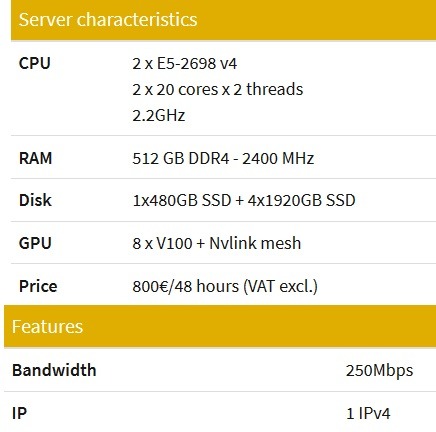The width and height of the screenshot is (436, 432).
Task: Click the 2400 MHz memory speed
Action: click(x=278, y=158)
